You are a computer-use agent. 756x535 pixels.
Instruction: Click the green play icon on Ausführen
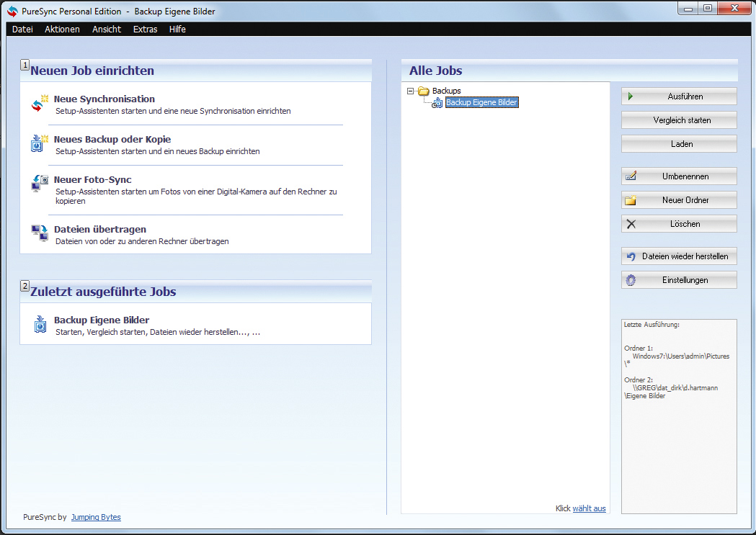(x=630, y=96)
